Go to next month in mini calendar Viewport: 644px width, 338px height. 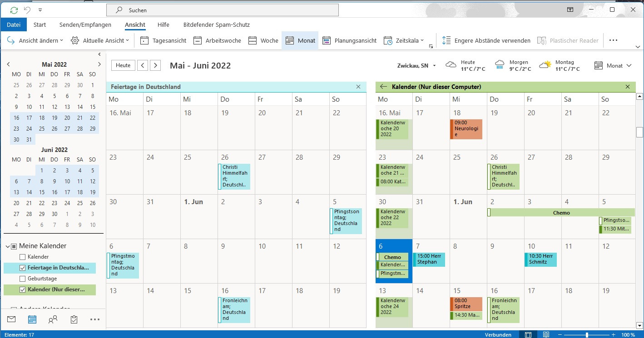(x=99, y=64)
